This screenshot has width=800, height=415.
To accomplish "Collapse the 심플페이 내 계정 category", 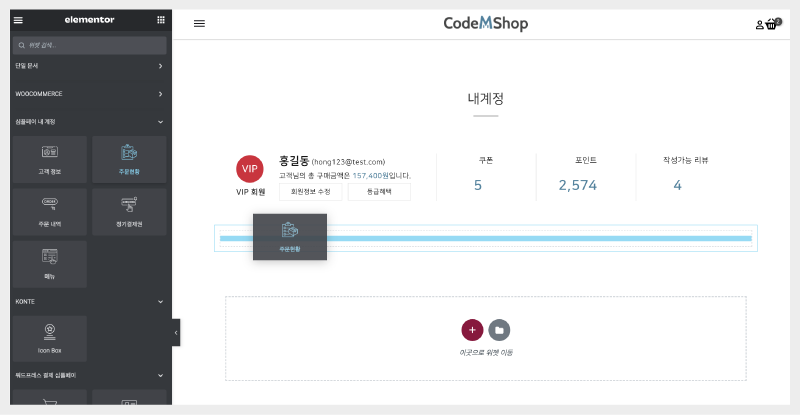I will [160, 122].
